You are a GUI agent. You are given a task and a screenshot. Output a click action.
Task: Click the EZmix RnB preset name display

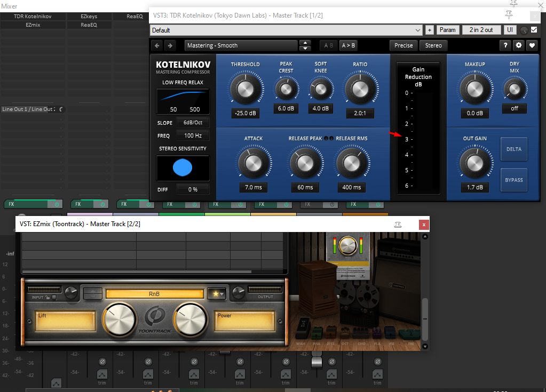tap(154, 294)
